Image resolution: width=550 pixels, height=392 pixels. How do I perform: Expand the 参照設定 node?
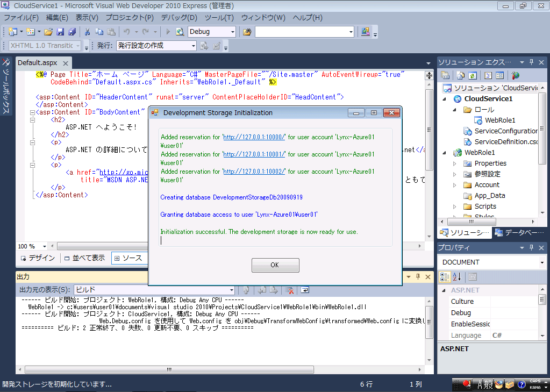pyautogui.click(x=455, y=174)
